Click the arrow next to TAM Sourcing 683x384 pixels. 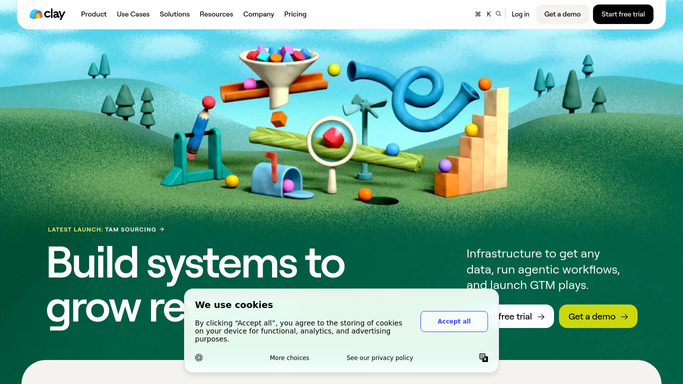[162, 229]
